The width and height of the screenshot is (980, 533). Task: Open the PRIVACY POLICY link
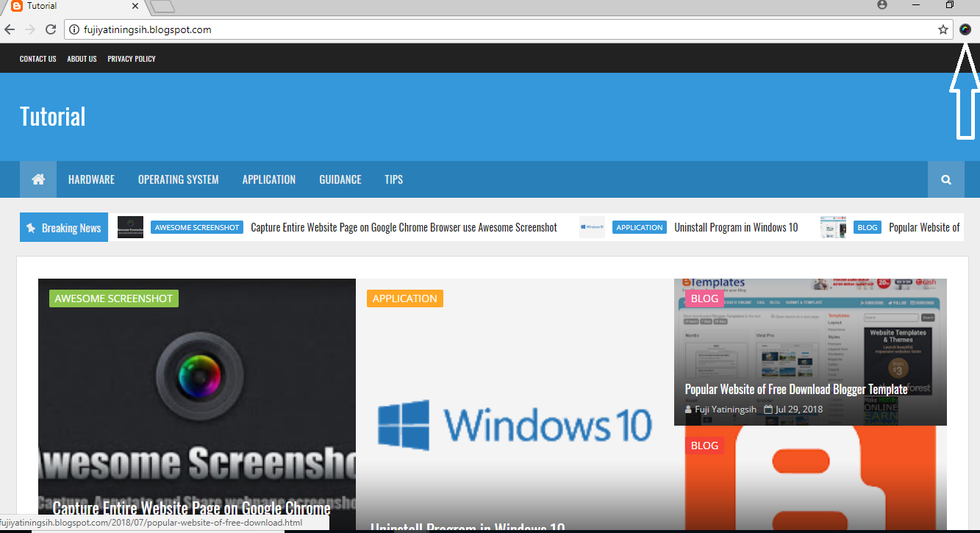point(132,59)
